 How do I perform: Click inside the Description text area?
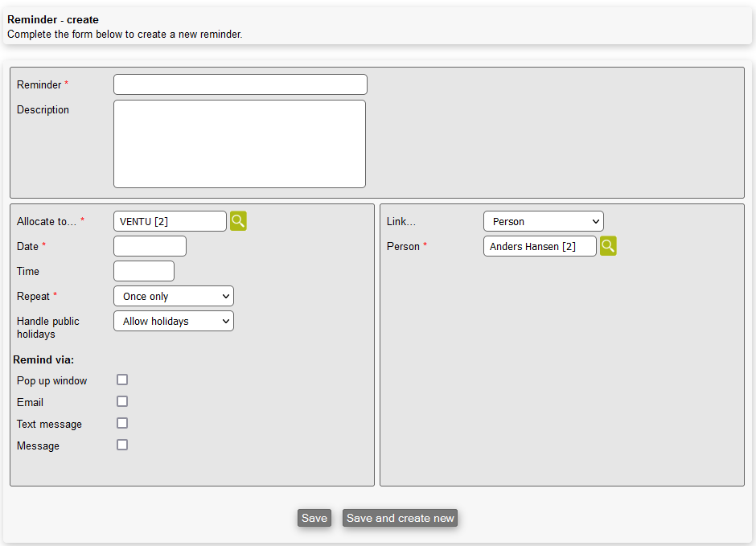[240, 144]
